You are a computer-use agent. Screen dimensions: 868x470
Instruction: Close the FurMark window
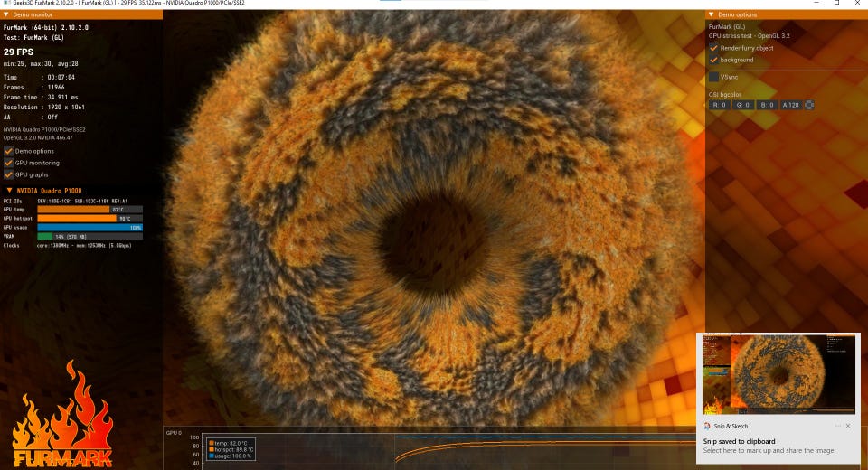857,3
